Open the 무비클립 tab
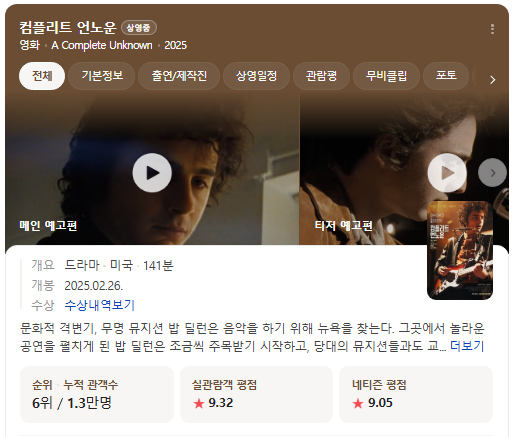The width and height of the screenshot is (514, 437). pos(386,76)
